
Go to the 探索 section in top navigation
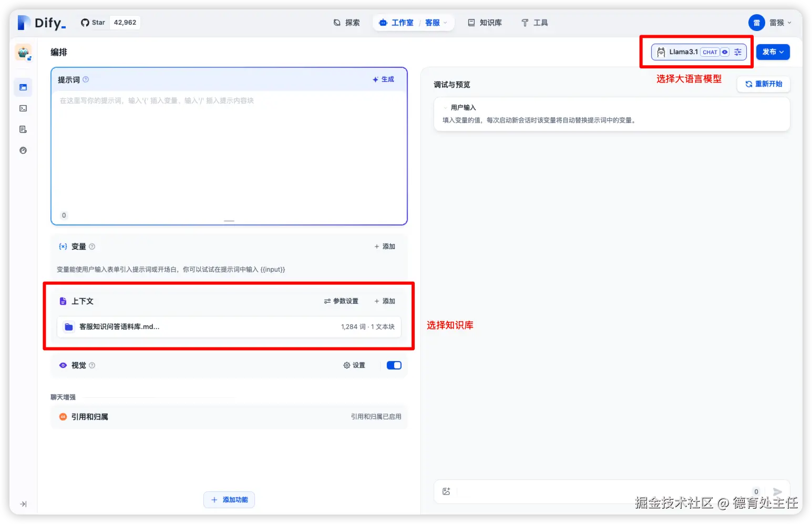coord(347,22)
